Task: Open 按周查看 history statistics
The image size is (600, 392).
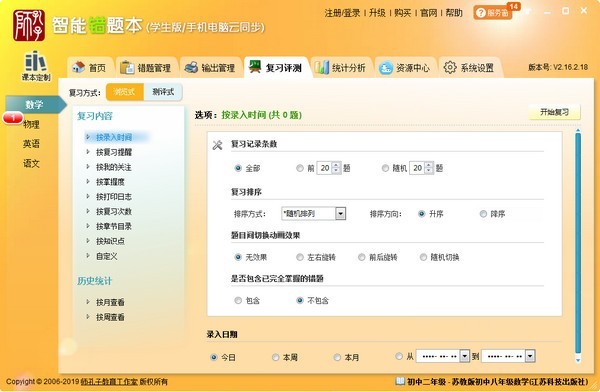Action: tap(110, 317)
